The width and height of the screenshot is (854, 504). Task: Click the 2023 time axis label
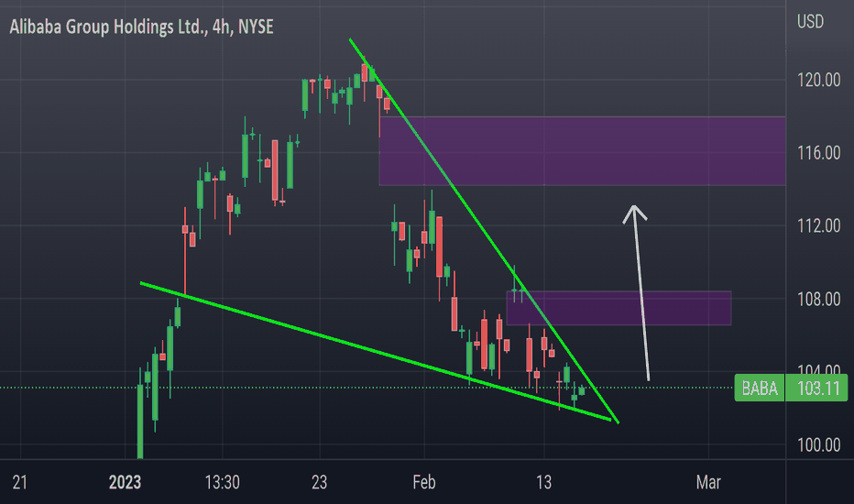pos(125,482)
